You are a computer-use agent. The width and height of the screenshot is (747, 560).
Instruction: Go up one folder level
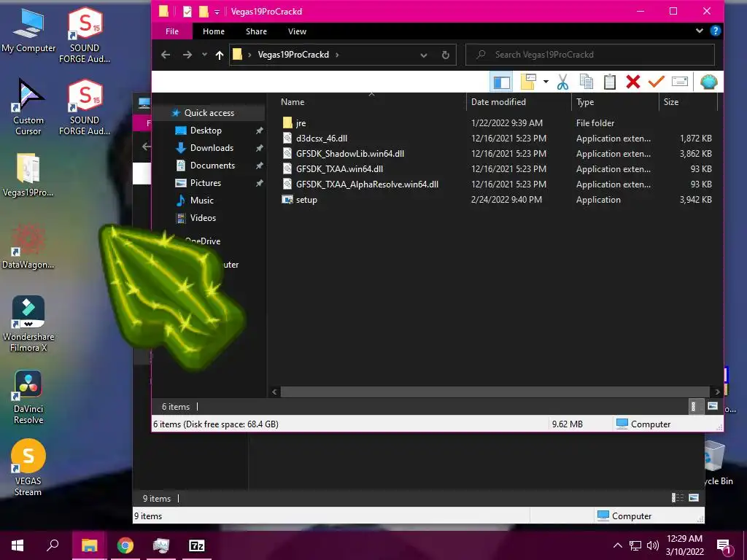tap(219, 55)
